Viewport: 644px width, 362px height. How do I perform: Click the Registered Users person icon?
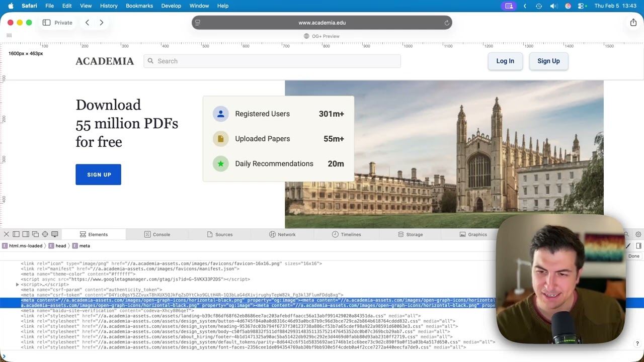[x=220, y=114]
